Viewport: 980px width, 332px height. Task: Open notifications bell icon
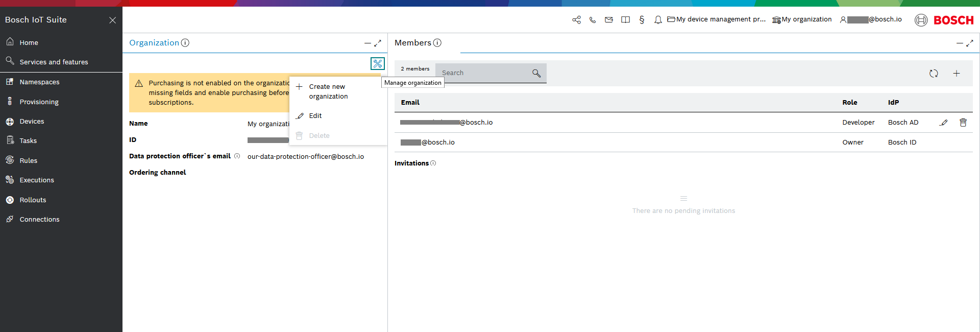pyautogui.click(x=658, y=20)
